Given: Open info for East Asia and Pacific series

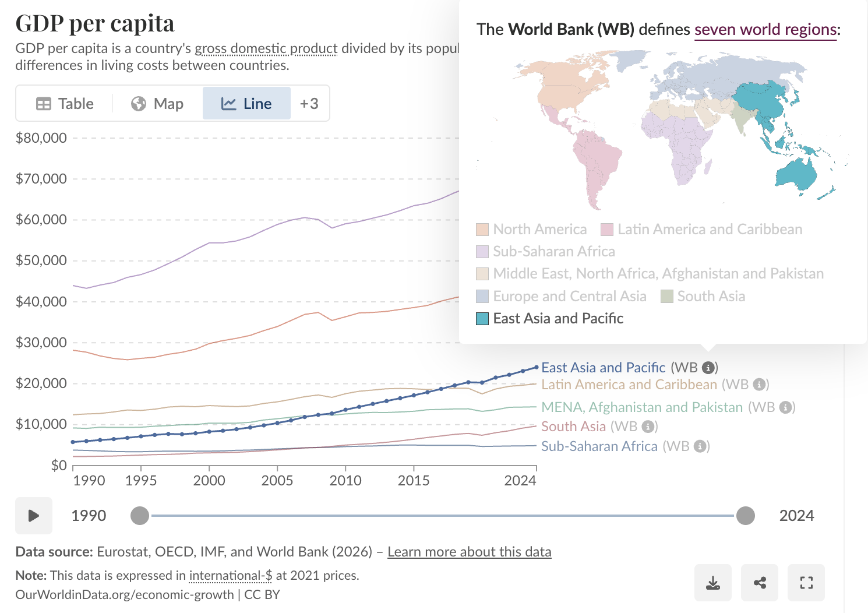Looking at the screenshot, I should tap(708, 368).
